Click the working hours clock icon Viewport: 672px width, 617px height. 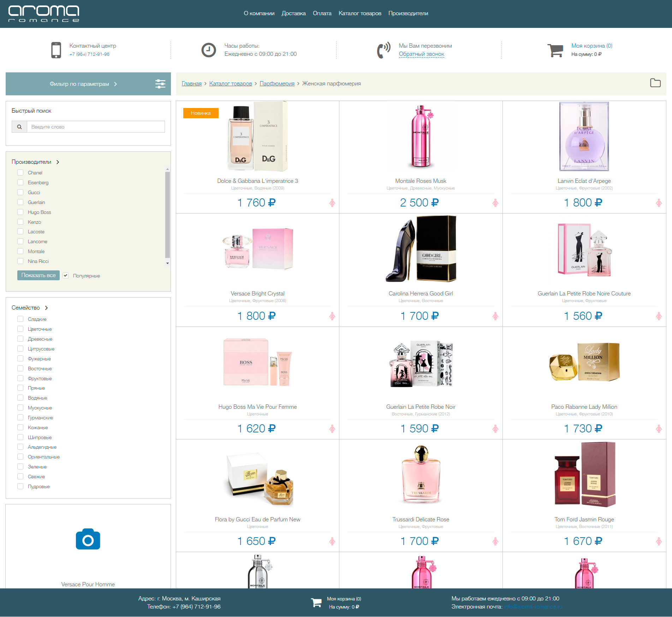click(209, 50)
